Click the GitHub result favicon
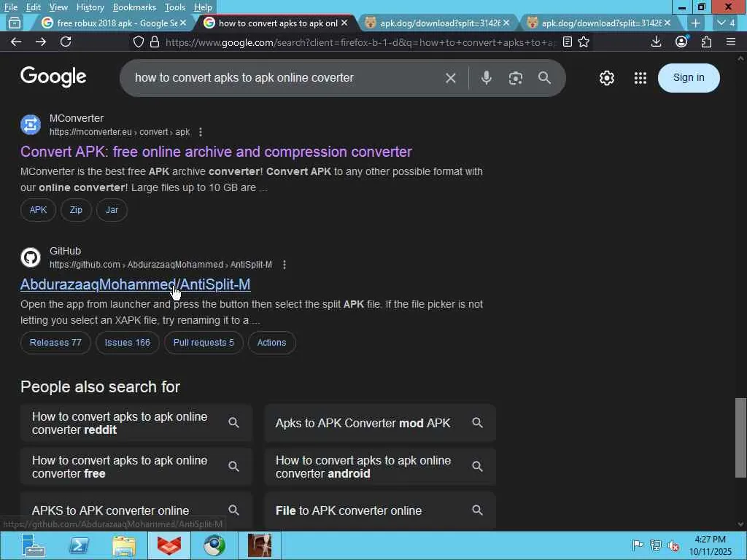747x560 pixels. tap(31, 257)
